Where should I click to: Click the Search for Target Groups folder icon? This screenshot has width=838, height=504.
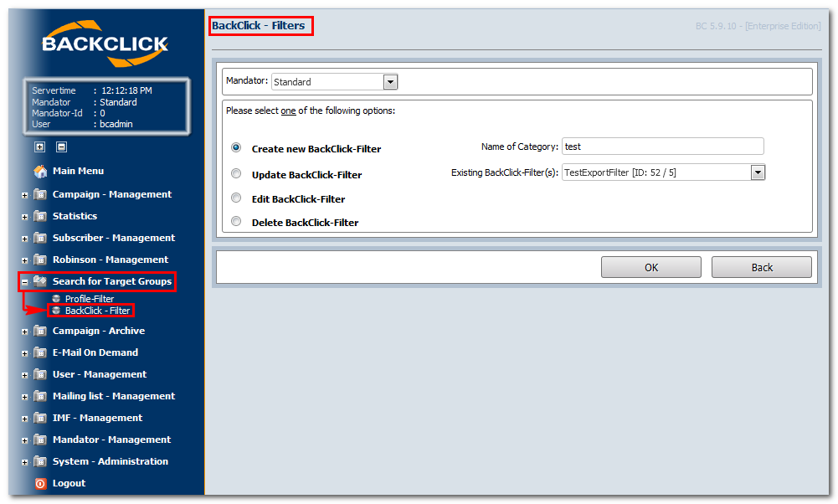(40, 281)
